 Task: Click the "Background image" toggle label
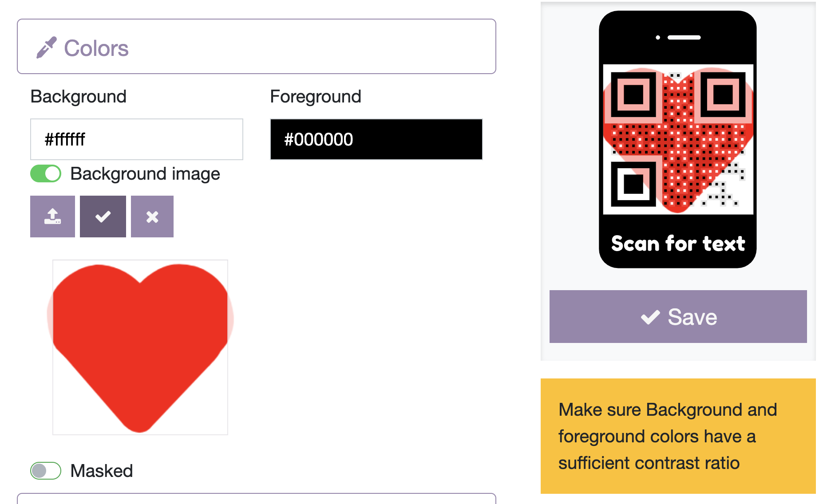[145, 174]
